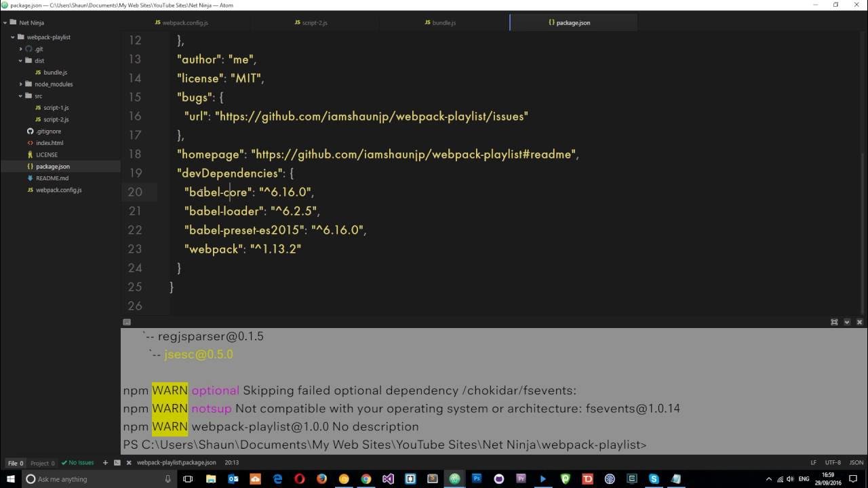
Task: Close the terminal panel
Action: click(860, 322)
